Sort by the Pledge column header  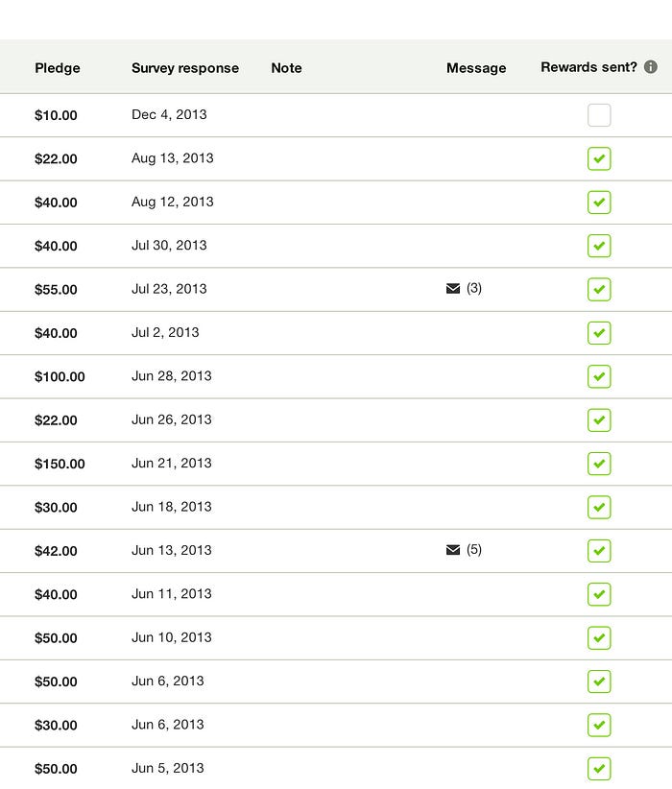pos(57,68)
